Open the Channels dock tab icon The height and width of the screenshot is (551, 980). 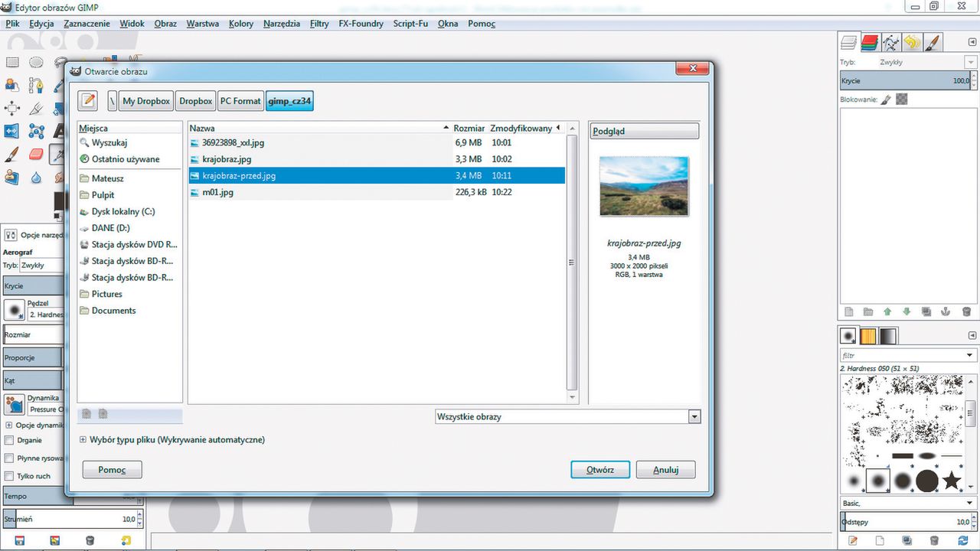tap(869, 42)
